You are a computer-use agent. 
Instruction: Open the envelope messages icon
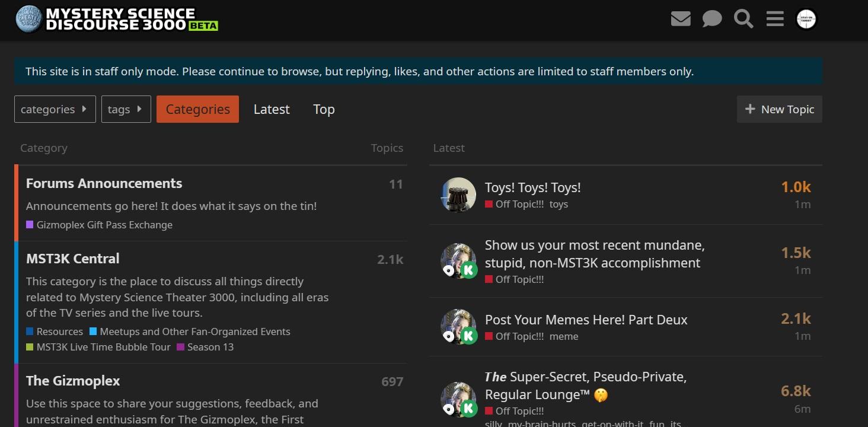coord(681,19)
